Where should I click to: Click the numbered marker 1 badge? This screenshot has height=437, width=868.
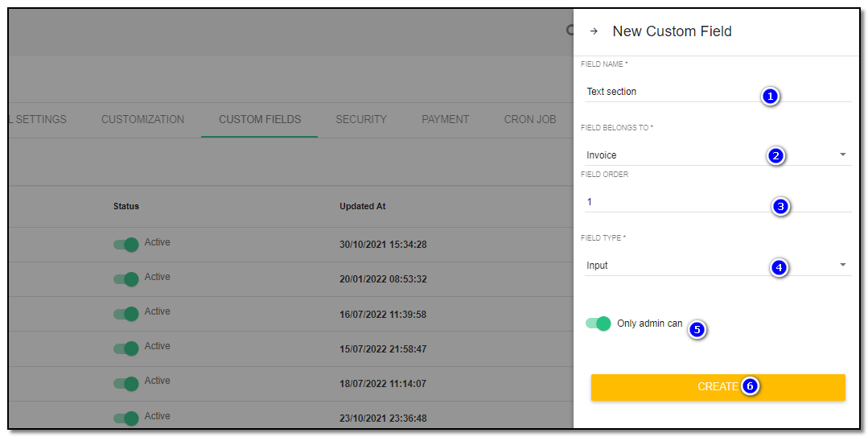[770, 97]
